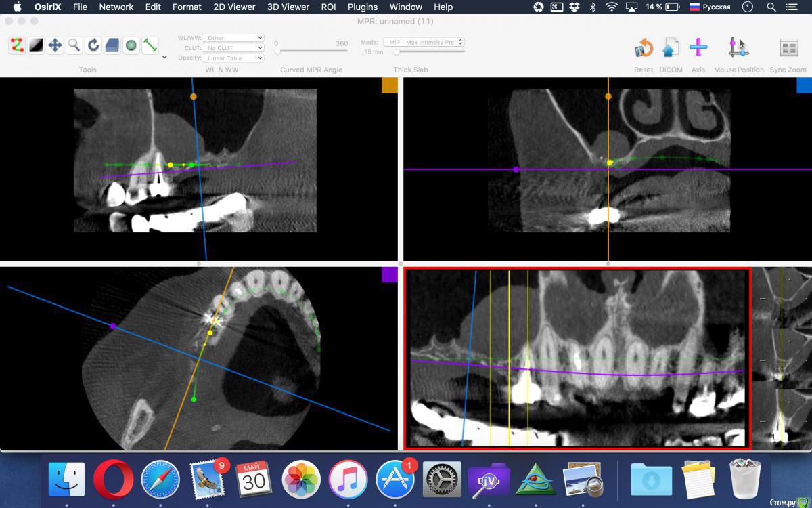Select the pan move tool
The width and height of the screenshot is (812, 508).
pos(55,45)
